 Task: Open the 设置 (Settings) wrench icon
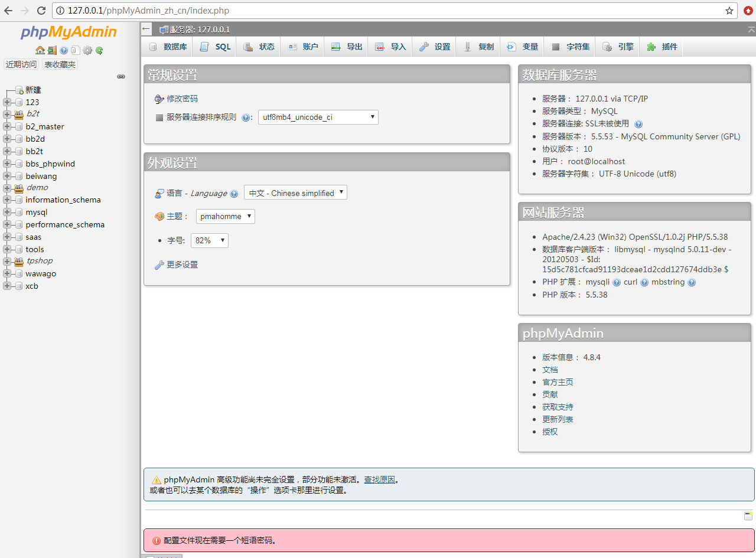tap(434, 46)
